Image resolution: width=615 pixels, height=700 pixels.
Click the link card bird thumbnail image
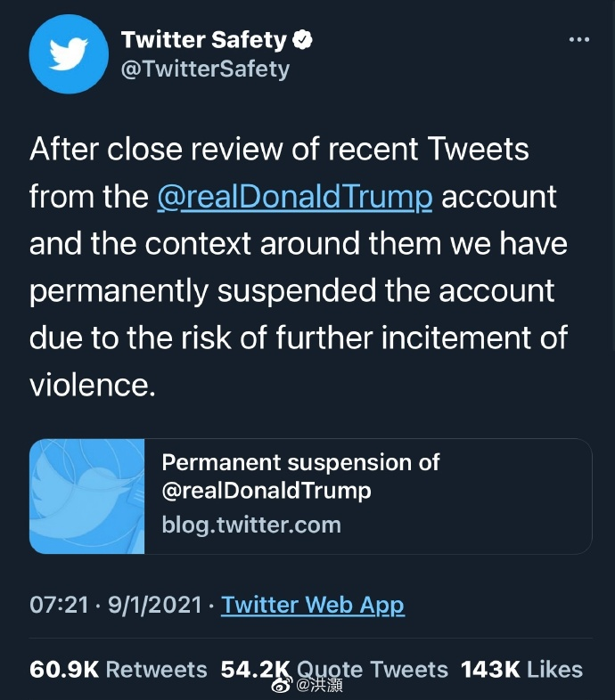[86, 496]
